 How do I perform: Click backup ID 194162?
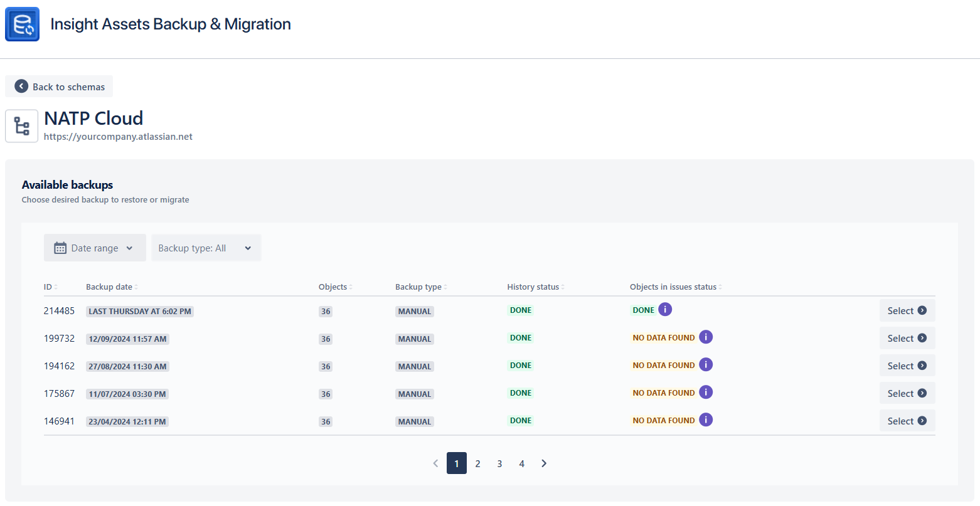click(x=59, y=366)
